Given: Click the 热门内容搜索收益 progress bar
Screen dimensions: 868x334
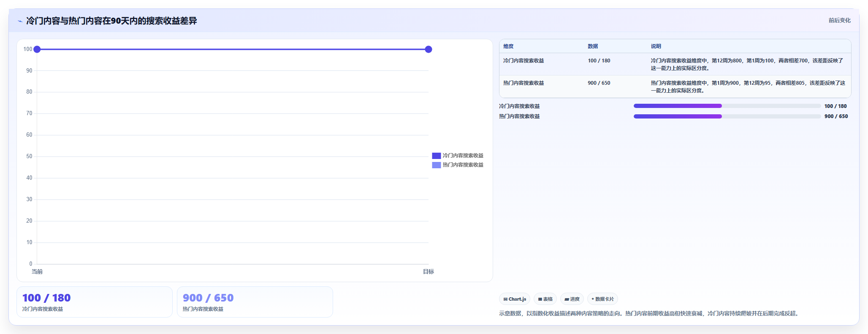Looking at the screenshot, I should pyautogui.click(x=727, y=116).
